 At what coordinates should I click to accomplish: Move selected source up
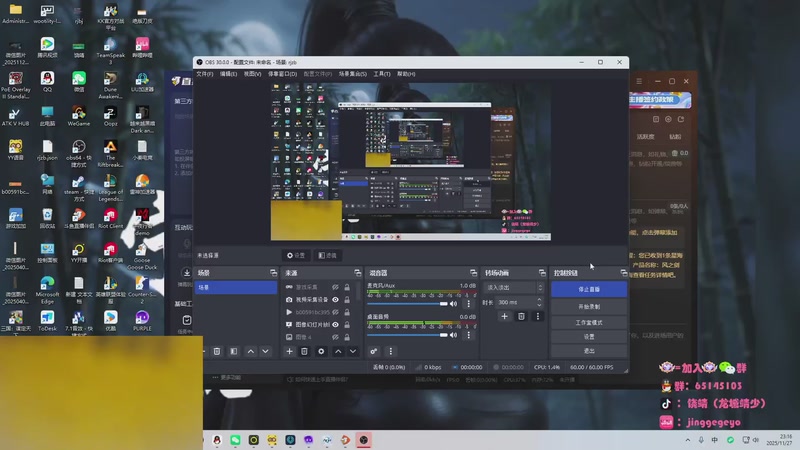(x=338, y=352)
